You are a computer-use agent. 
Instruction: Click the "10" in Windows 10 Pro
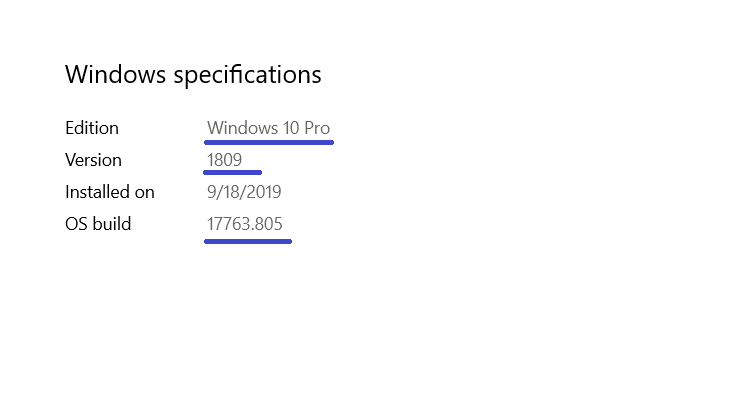click(291, 128)
